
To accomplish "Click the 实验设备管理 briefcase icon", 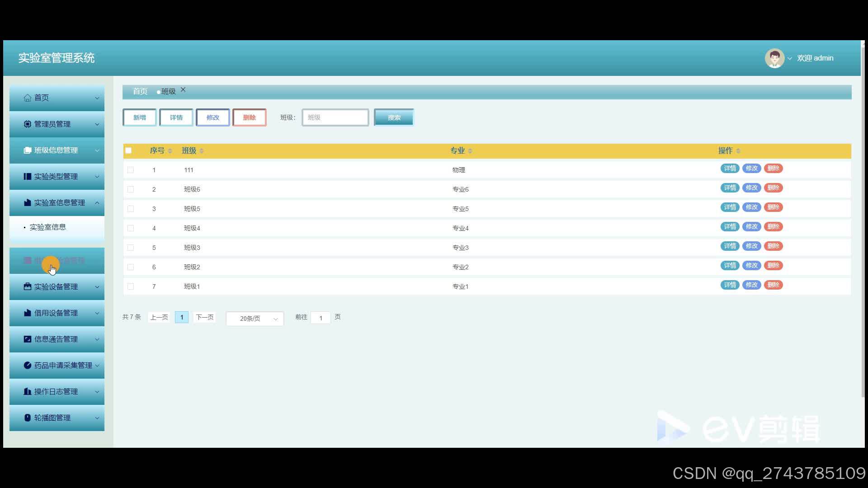I will point(28,286).
